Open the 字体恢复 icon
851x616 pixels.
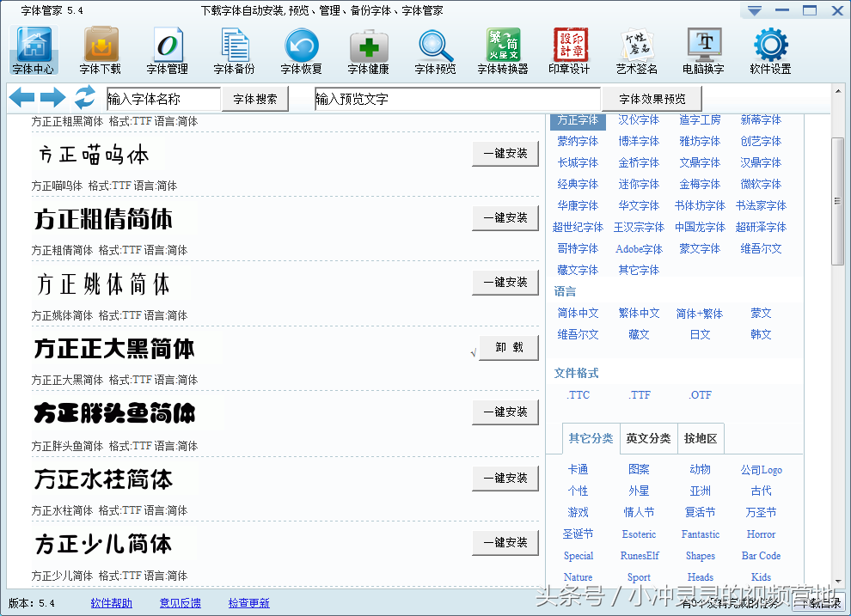click(x=301, y=50)
